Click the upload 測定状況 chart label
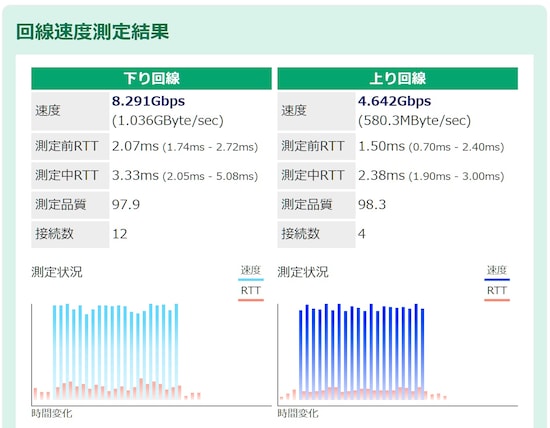This screenshot has width=550, height=428. pos(303,272)
